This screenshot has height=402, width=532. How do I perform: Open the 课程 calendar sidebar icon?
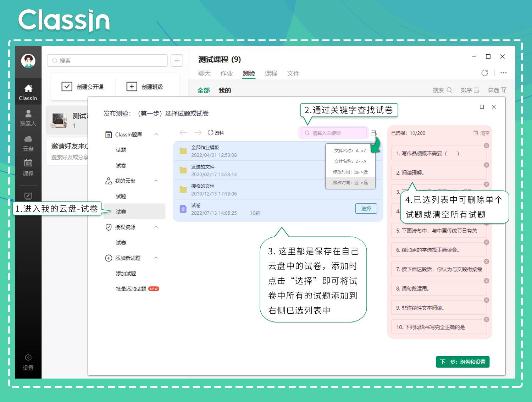(x=28, y=168)
